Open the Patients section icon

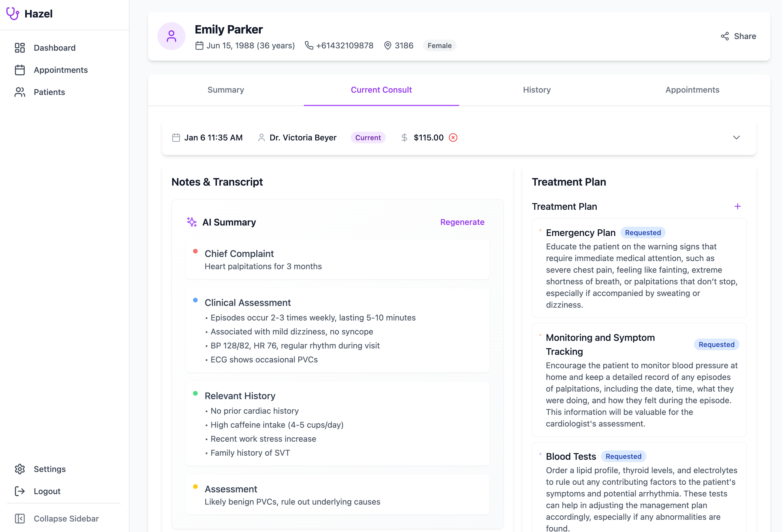point(20,92)
